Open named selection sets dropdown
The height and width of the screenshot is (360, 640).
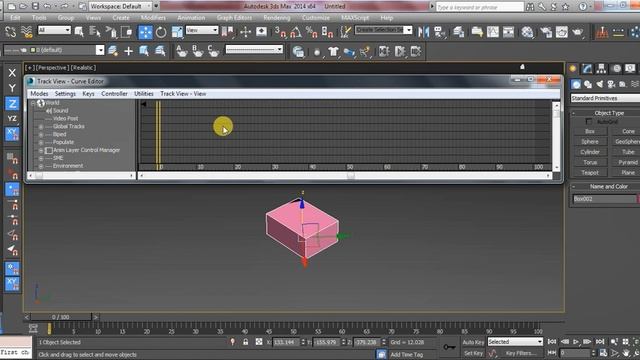pyautogui.click(x=383, y=30)
